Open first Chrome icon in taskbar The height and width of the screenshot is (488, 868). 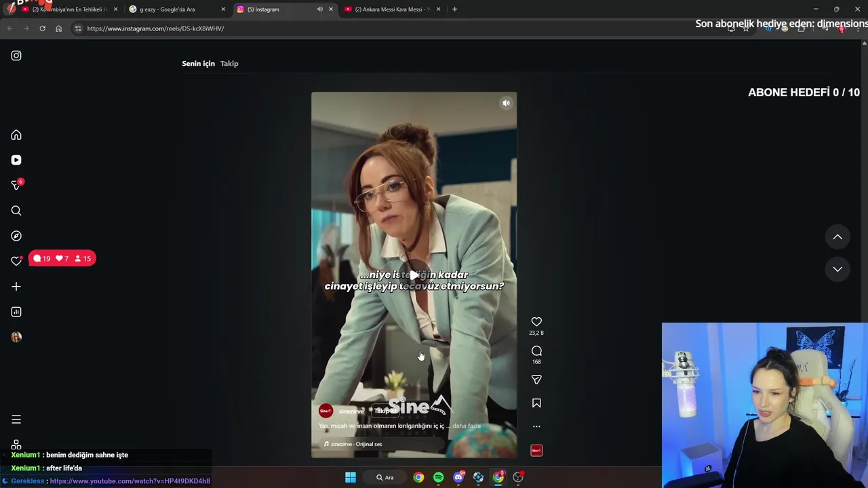(x=418, y=477)
